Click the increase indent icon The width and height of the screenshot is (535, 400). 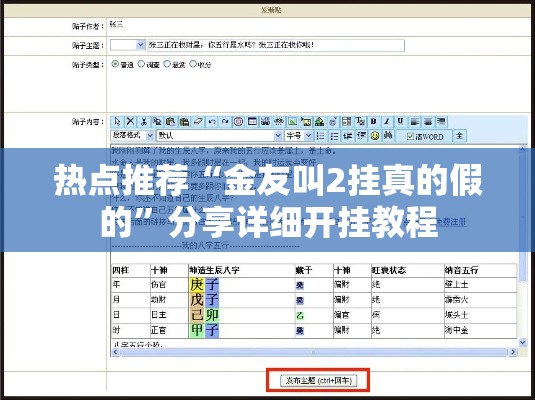click(361, 136)
